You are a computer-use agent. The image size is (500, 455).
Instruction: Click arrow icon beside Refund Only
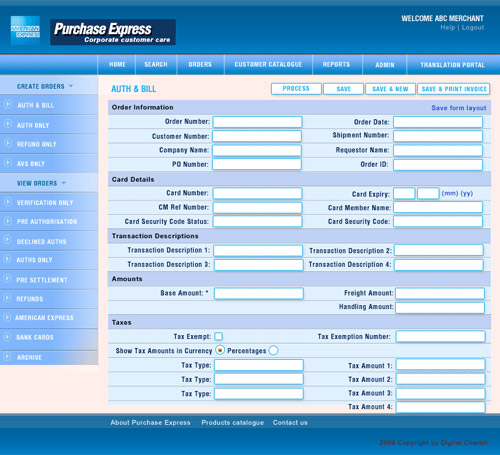pyautogui.click(x=7, y=143)
